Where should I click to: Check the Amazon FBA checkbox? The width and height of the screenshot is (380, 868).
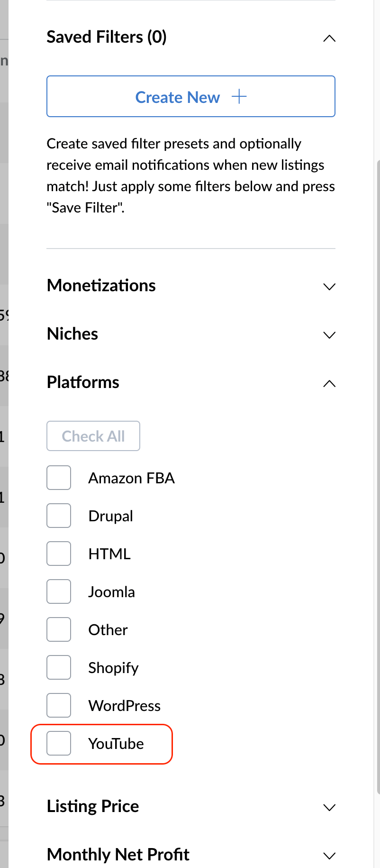(x=59, y=478)
